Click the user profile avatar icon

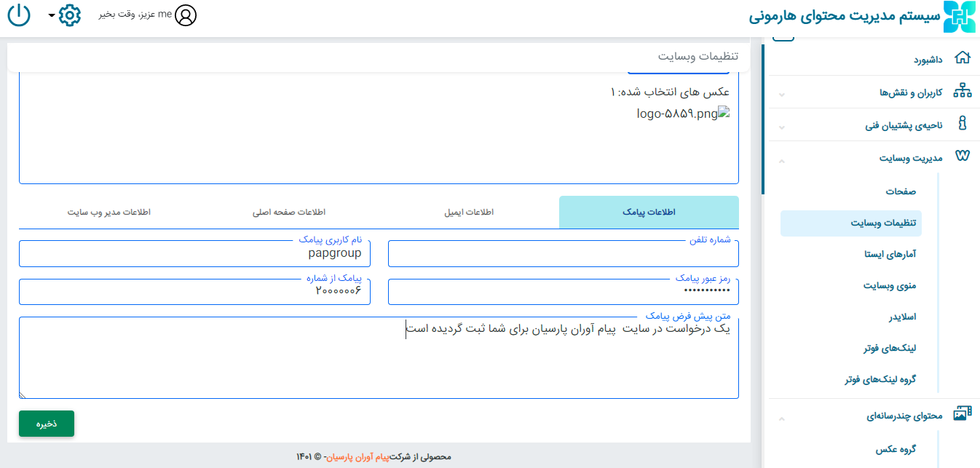point(186,15)
